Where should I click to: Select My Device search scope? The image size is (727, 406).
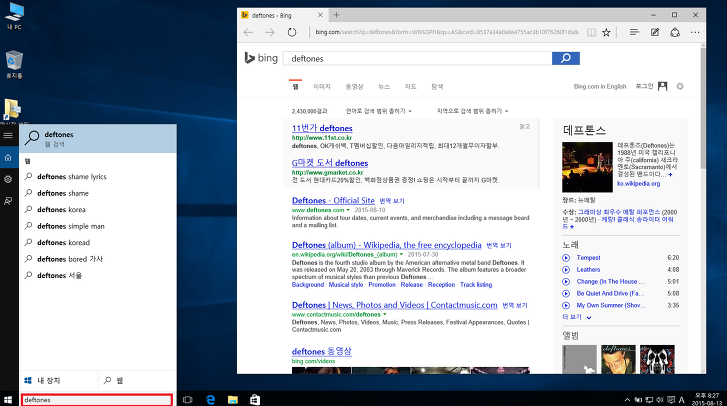tap(58, 381)
